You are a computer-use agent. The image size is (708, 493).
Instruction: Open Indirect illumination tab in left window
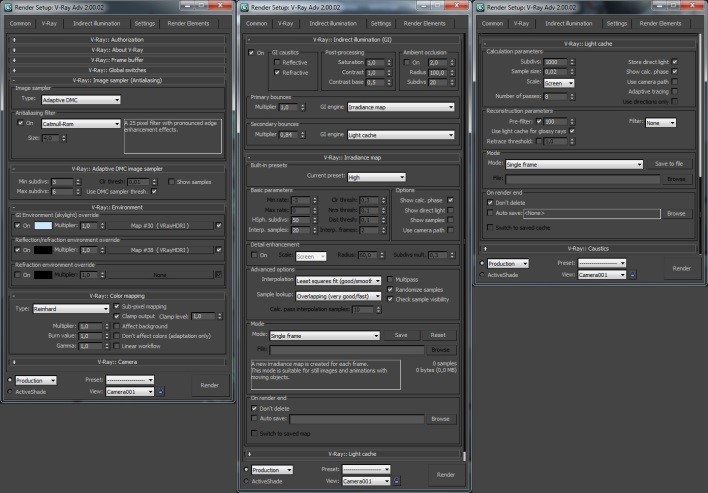[97, 23]
